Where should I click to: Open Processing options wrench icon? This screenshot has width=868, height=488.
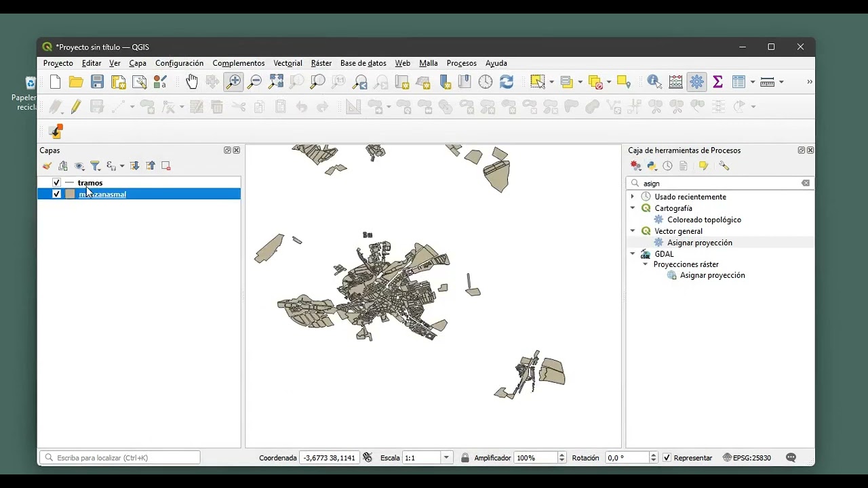724,166
